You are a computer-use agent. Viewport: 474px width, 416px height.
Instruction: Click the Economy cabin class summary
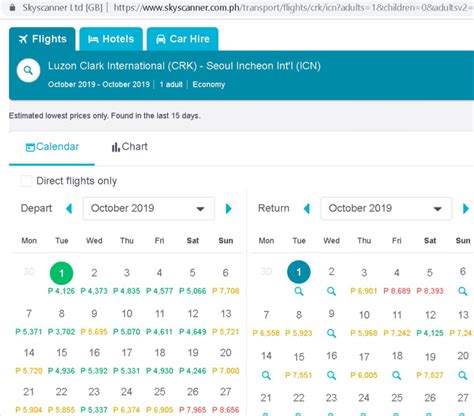point(209,84)
